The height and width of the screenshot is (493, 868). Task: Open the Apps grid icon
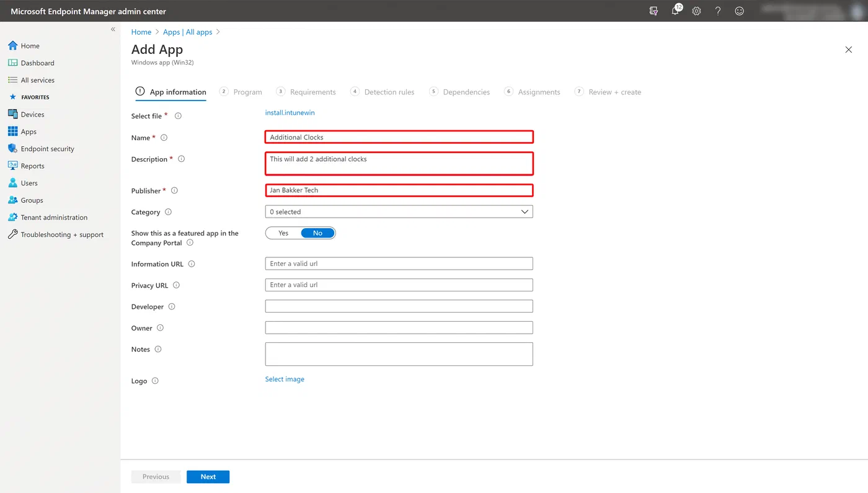click(x=12, y=131)
